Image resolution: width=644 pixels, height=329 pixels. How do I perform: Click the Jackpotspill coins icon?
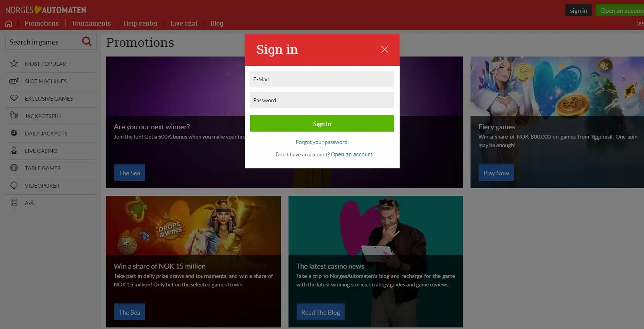pyautogui.click(x=14, y=116)
